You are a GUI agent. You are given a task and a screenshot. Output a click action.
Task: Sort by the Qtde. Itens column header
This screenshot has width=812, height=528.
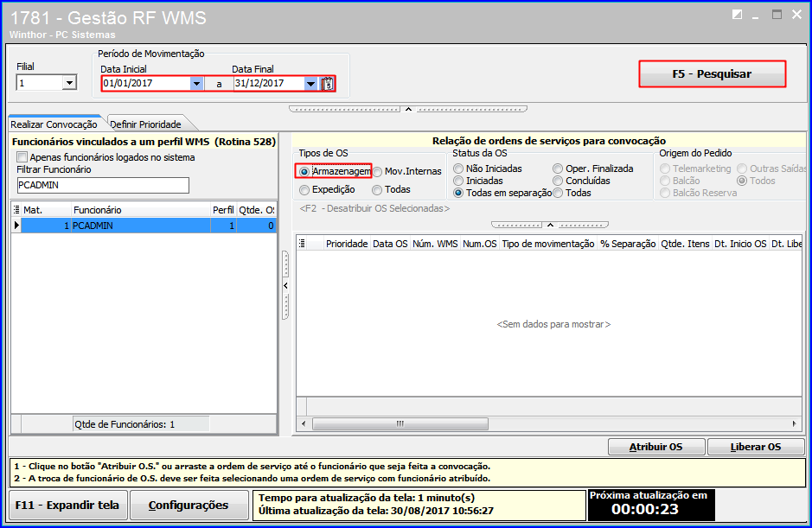[685, 244]
